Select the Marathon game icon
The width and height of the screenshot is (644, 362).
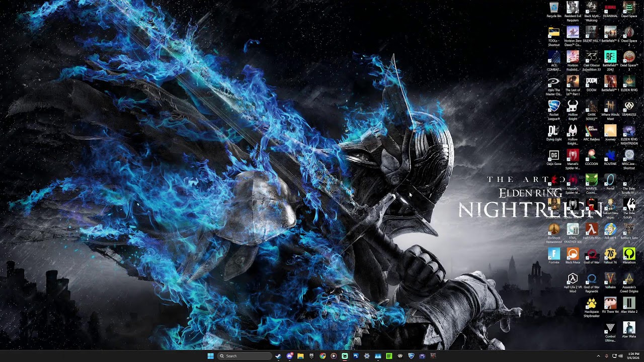629,256
